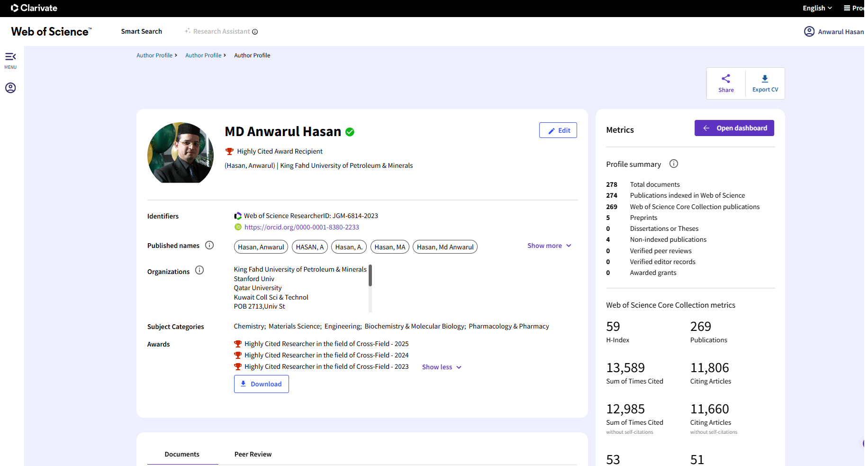Click the organizations list scrollbar
The width and height of the screenshot is (868, 466).
coord(370,276)
